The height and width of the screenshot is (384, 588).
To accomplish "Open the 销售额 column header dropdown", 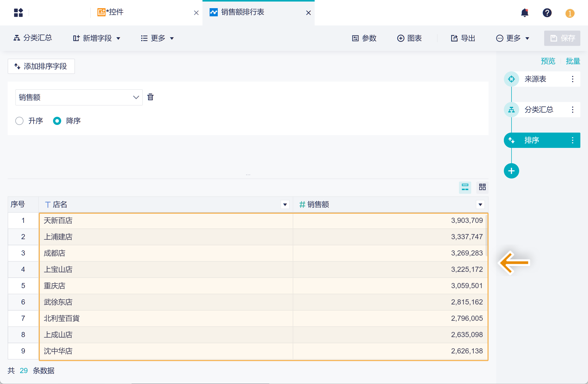I will tap(480, 204).
